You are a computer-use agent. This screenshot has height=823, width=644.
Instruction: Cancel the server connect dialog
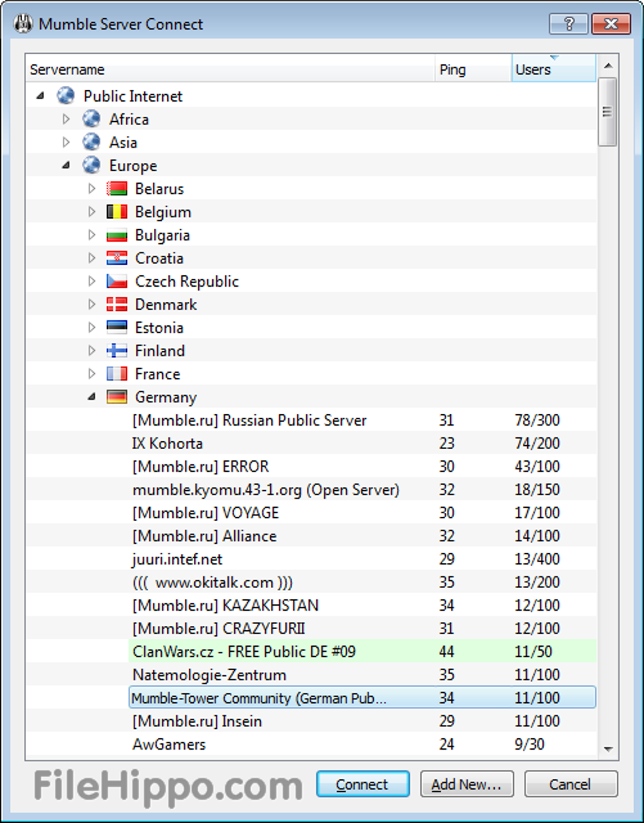point(570,784)
